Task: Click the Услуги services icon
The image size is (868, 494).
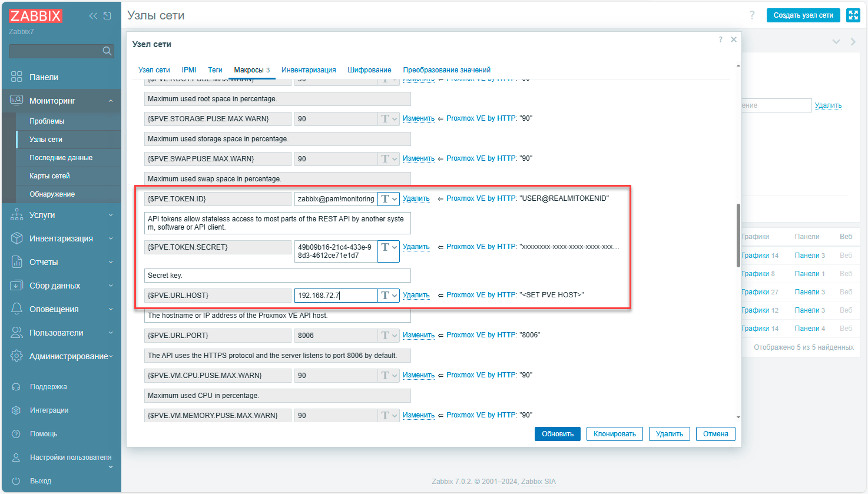Action: click(x=16, y=215)
